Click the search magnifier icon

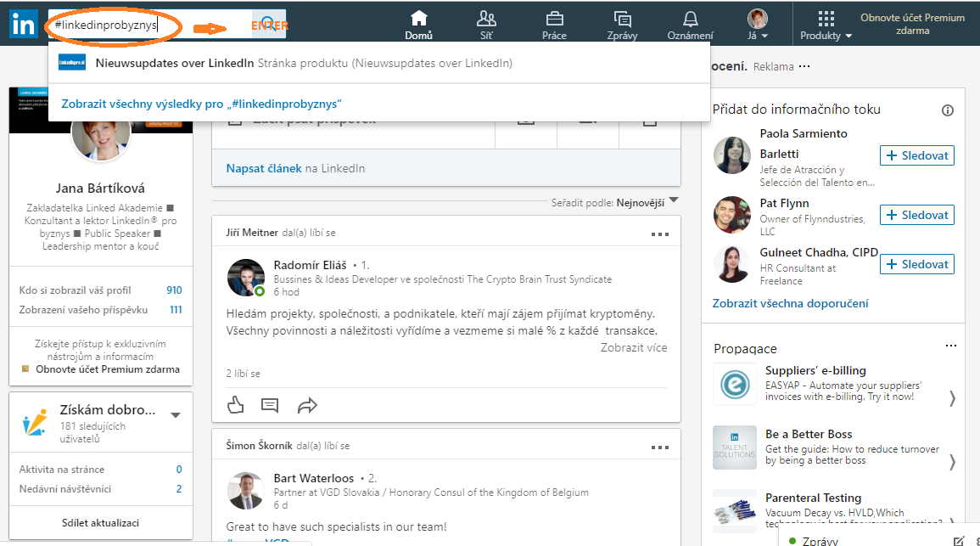tap(268, 25)
